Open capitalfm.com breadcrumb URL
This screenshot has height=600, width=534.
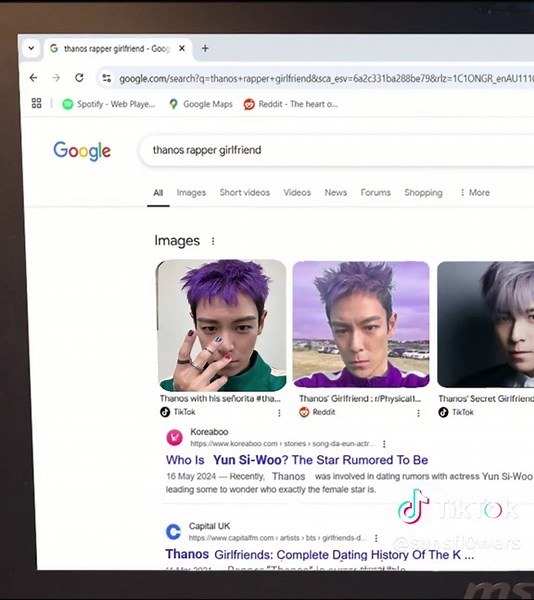tap(277, 538)
